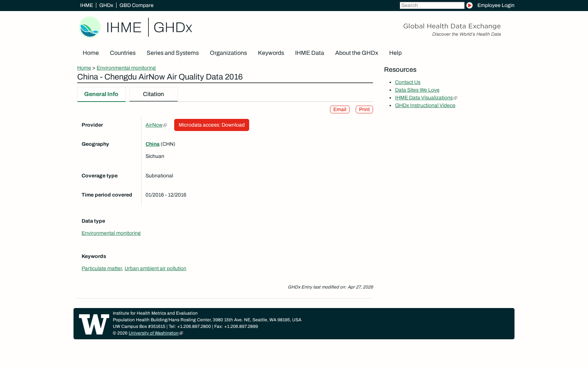Switch to the Citation tab

click(x=154, y=94)
